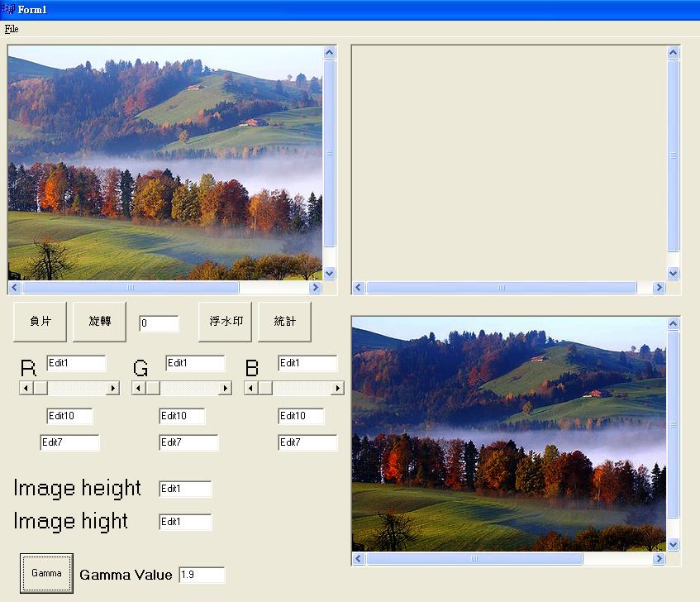
Task: Click the 旋轉 (rotate) button
Action: click(99, 322)
